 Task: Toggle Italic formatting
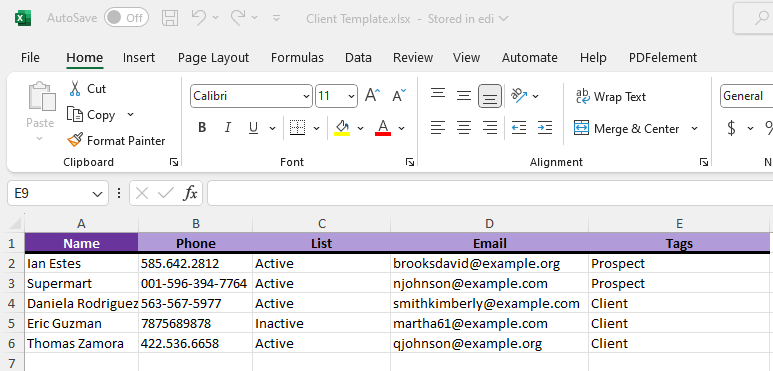[227, 128]
